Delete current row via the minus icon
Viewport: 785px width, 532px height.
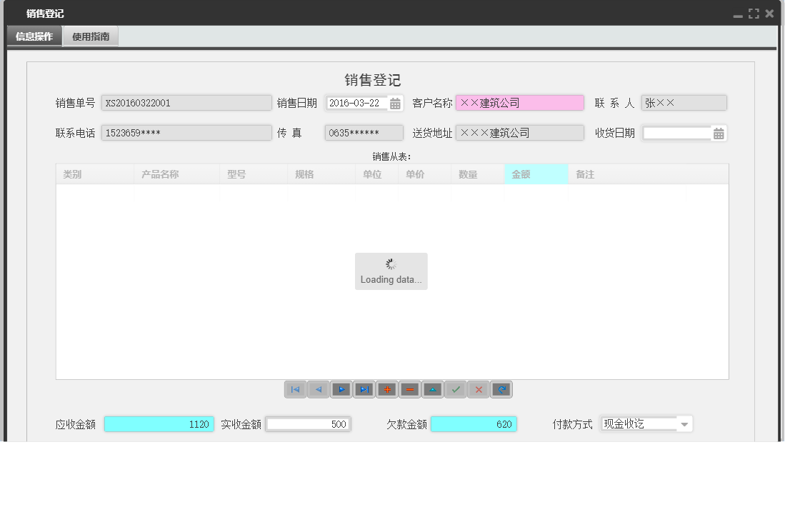[409, 389]
